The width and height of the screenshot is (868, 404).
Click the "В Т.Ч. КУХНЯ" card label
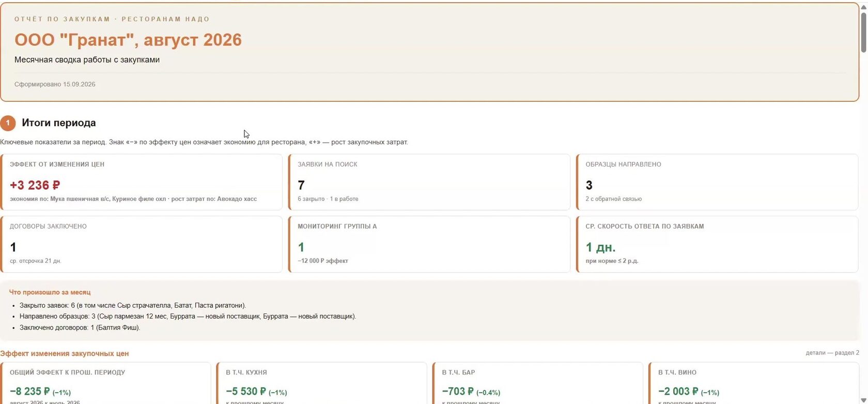coord(246,372)
